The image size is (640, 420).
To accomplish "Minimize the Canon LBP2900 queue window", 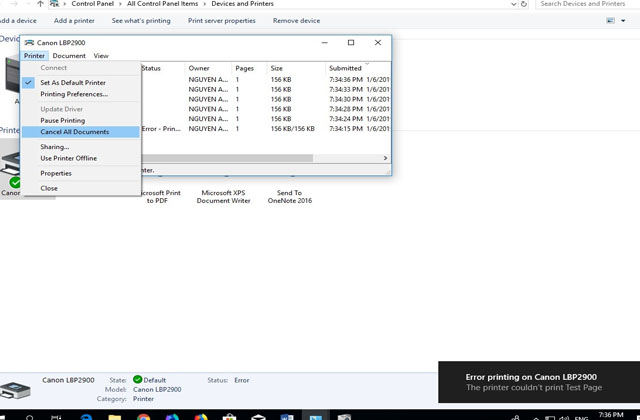I will tap(324, 42).
